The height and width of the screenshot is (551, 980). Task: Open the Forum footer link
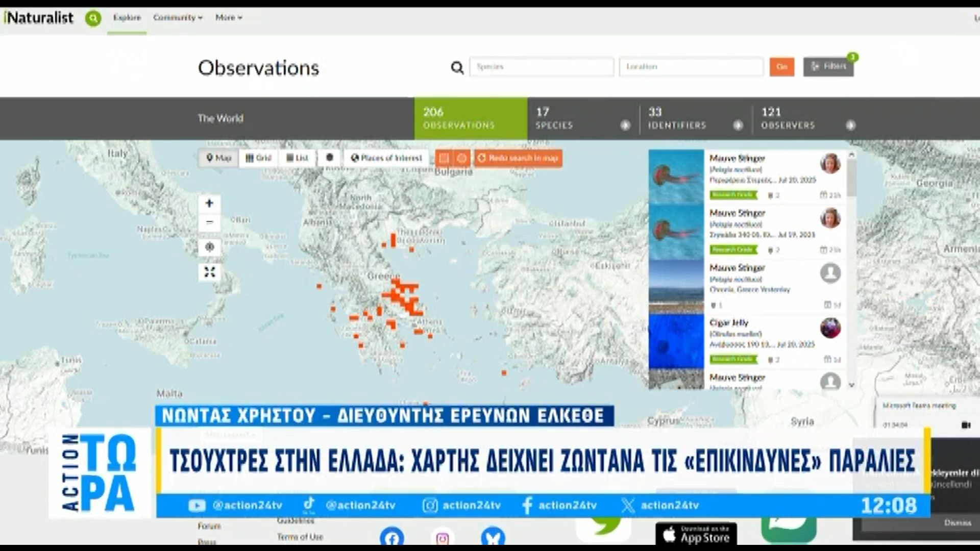[x=209, y=525]
